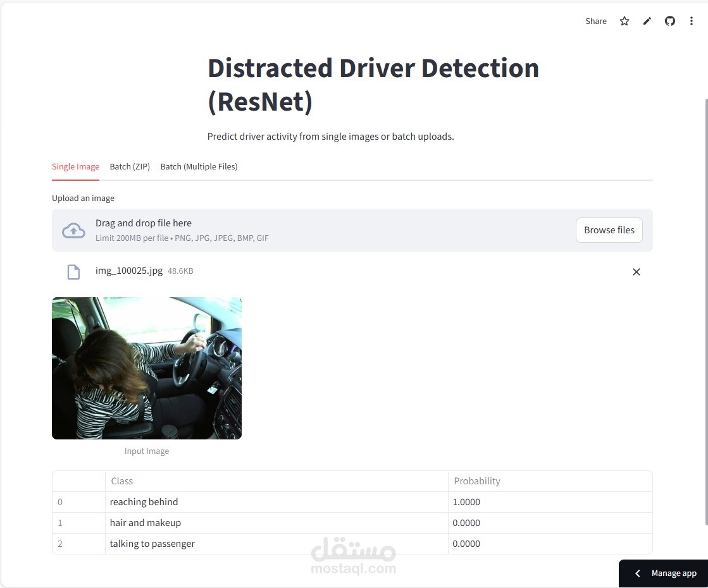Click row index 1 in the table
Screen dimensions: 708x588
(x=78, y=523)
